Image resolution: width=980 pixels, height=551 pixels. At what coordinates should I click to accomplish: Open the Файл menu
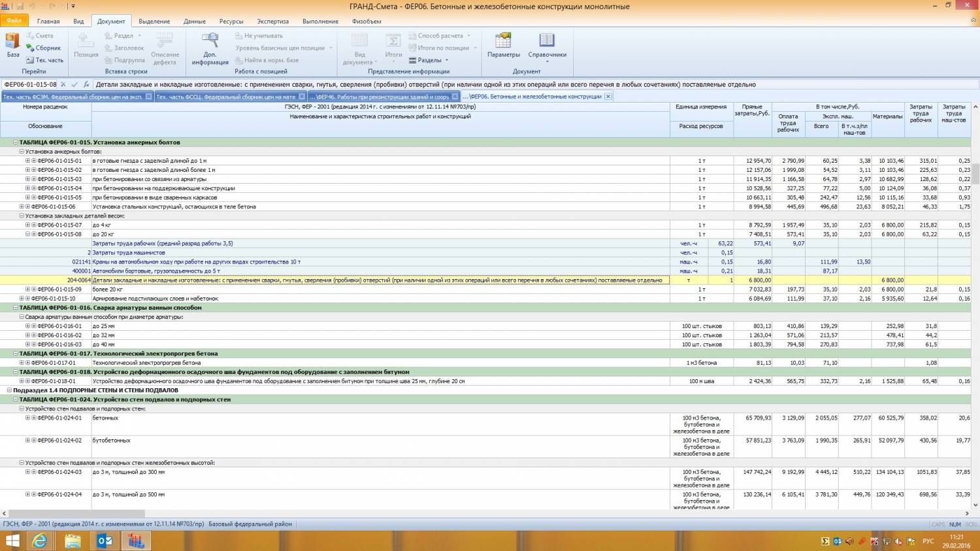(14, 21)
